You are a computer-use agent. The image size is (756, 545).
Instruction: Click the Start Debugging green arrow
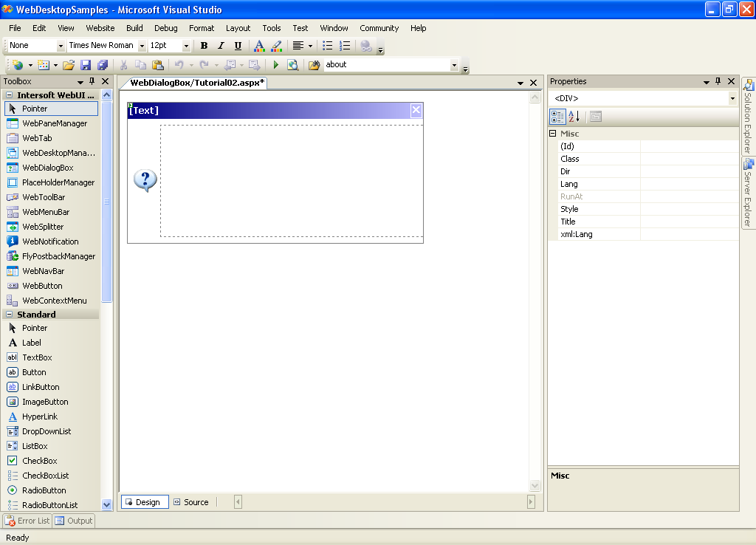(276, 65)
